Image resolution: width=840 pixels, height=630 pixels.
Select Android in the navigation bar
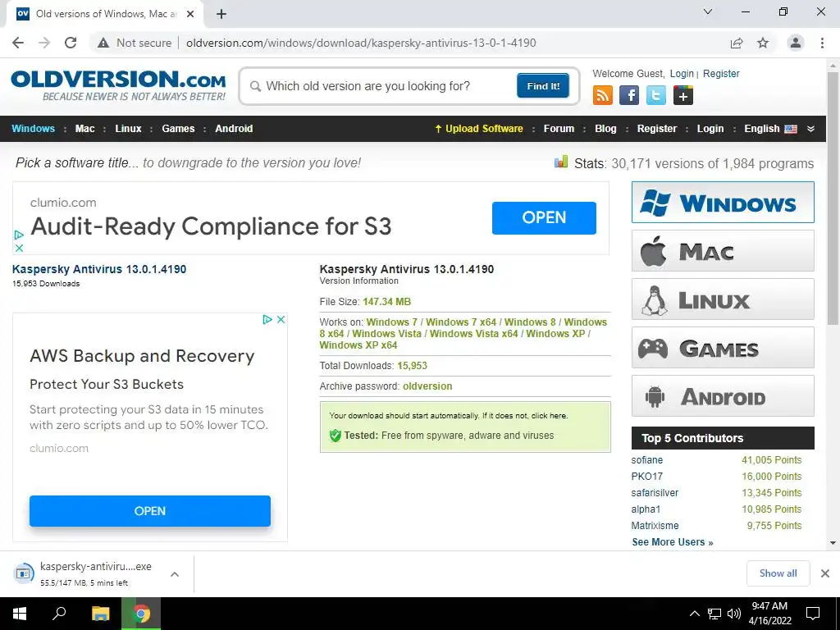[x=234, y=129]
